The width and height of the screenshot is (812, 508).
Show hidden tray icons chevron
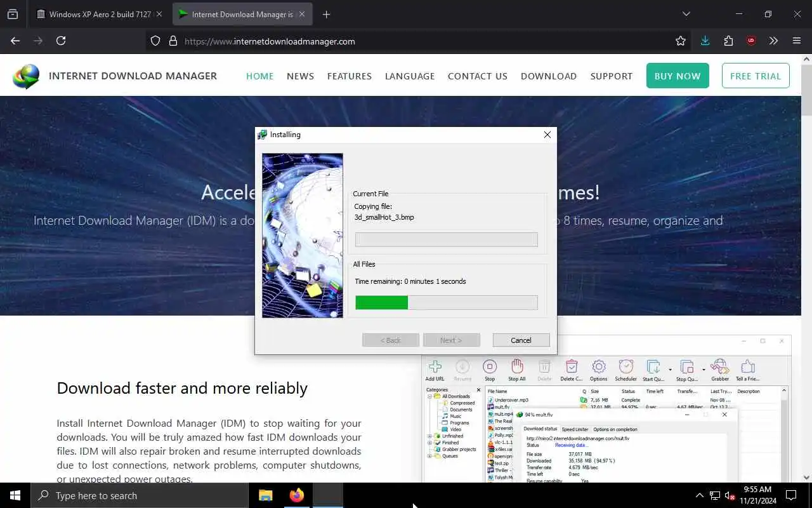(x=700, y=495)
